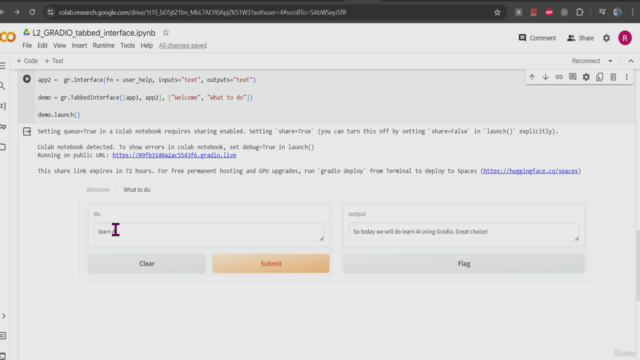Select the What to do tab
The width and height of the screenshot is (640, 360).
point(137,190)
